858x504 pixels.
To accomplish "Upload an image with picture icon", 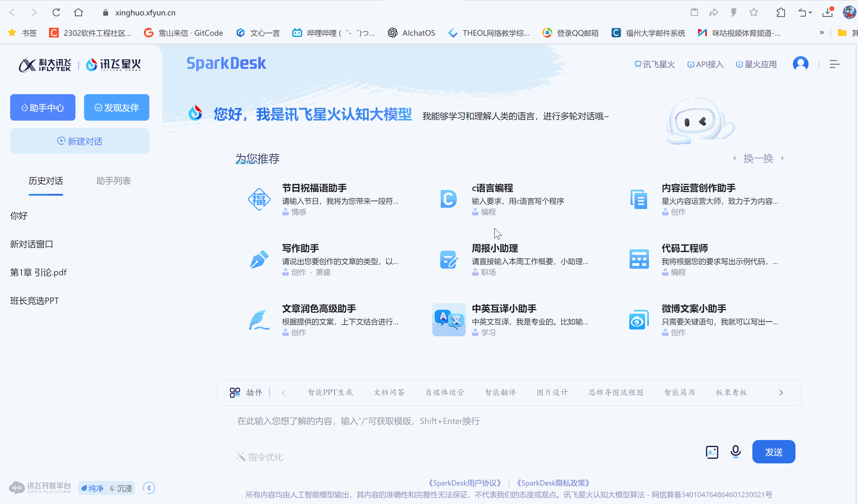I will point(712,452).
